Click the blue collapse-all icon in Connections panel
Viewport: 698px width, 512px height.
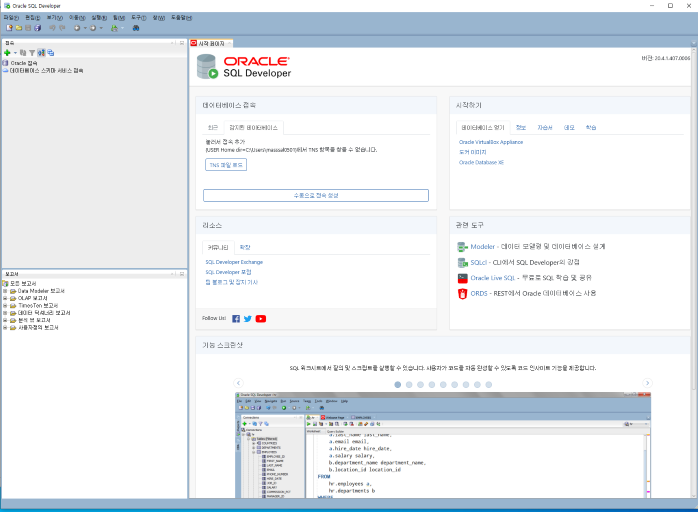(51, 53)
